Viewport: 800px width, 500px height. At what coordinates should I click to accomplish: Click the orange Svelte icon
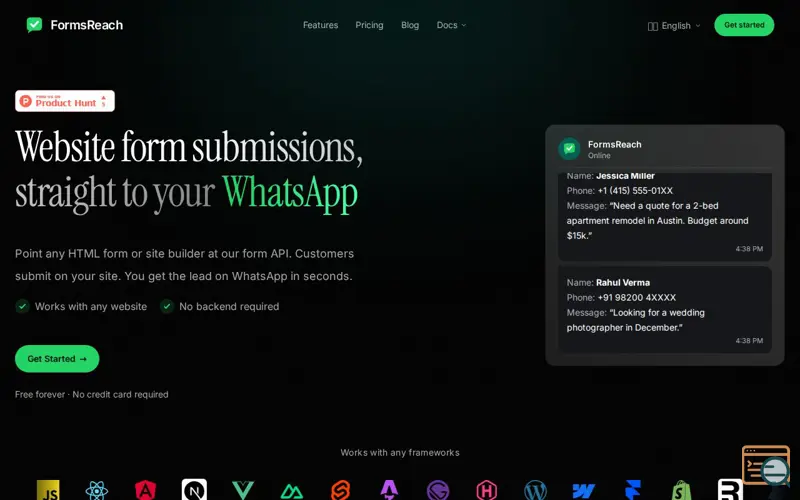pyautogui.click(x=340, y=490)
